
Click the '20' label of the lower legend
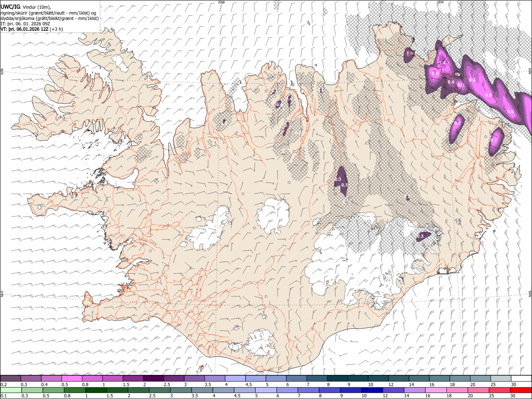pyautogui.click(x=470, y=396)
